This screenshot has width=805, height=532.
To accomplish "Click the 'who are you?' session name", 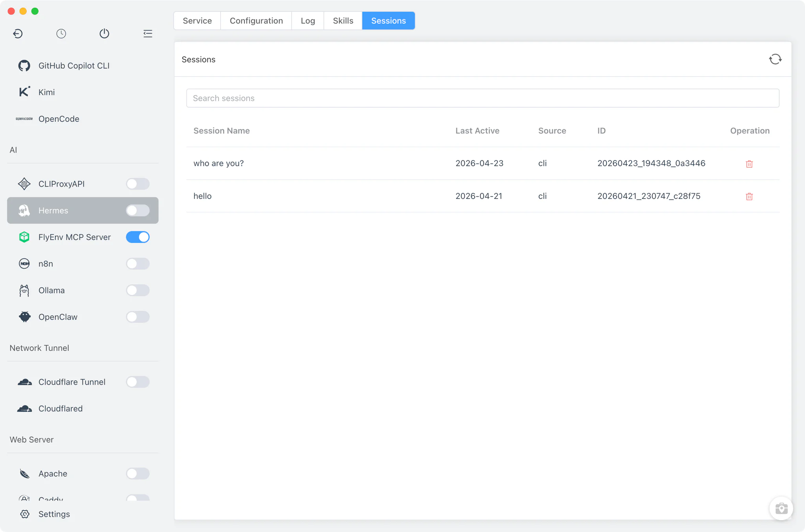I will 219,163.
